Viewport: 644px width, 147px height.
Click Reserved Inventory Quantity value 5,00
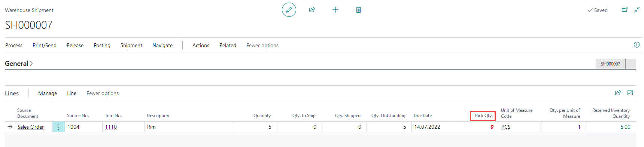(x=625, y=127)
